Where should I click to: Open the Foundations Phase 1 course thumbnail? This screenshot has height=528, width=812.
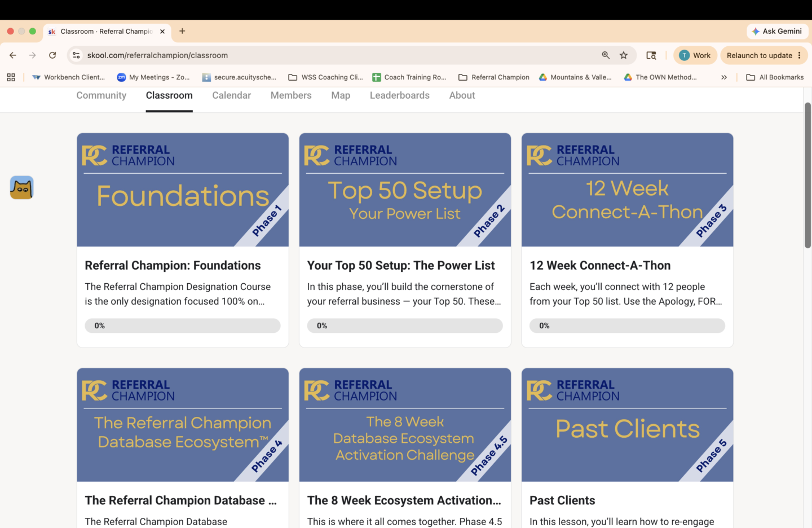pos(183,190)
